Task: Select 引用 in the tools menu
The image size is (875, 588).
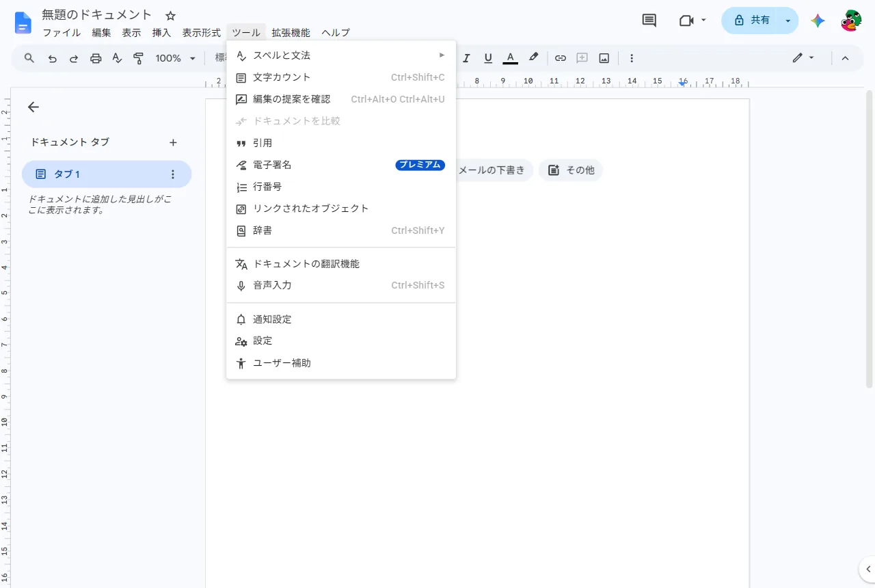Action: click(x=341, y=143)
